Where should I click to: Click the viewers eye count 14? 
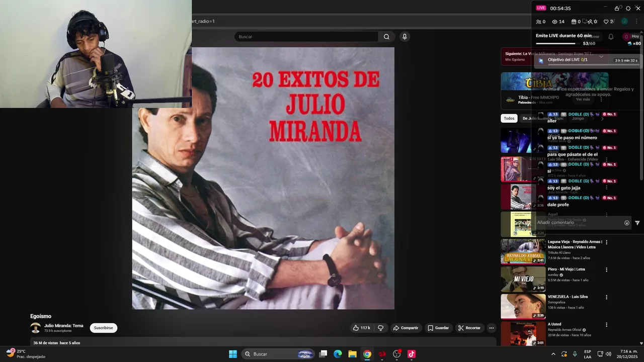[x=558, y=22]
